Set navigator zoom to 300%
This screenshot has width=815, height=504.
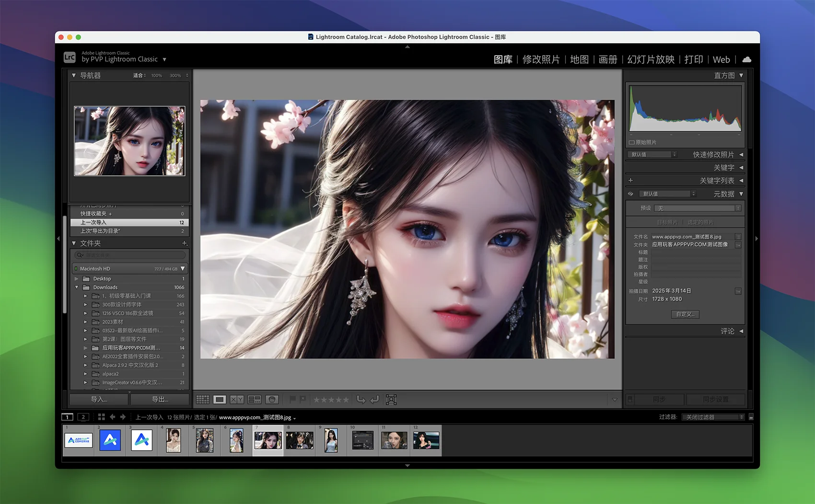tap(175, 76)
